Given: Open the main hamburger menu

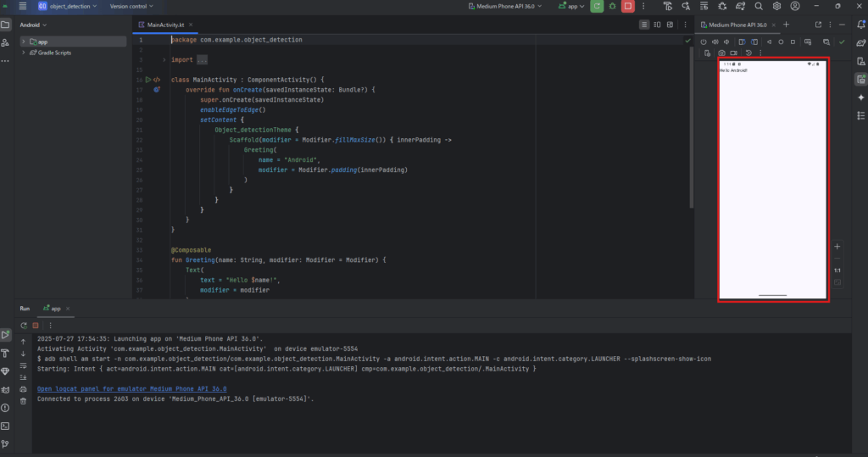Looking at the screenshot, I should (x=23, y=6).
